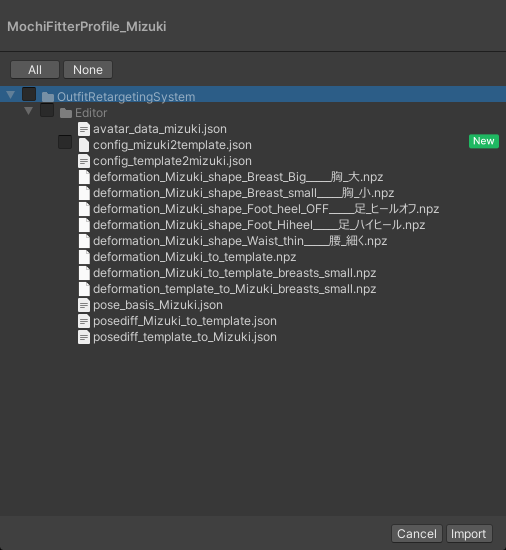Cancel the package import
Viewport: 506px width, 550px height.
[417, 534]
